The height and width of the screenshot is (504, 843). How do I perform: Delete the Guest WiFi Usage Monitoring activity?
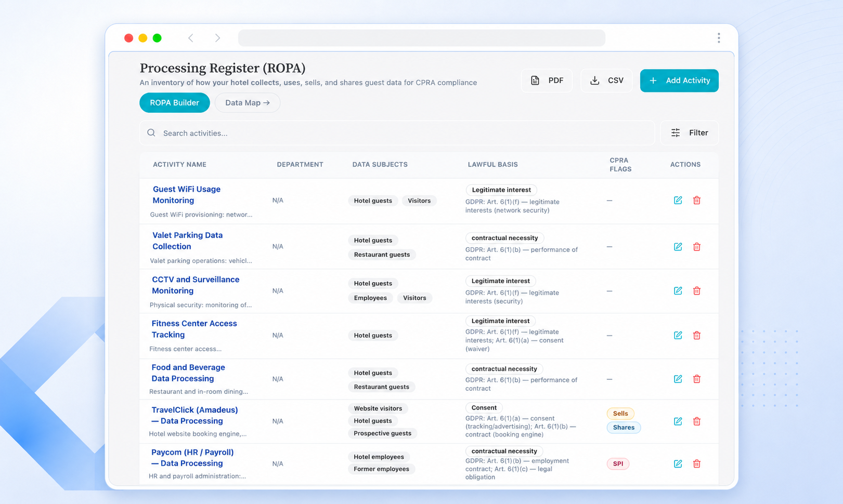pos(697,200)
